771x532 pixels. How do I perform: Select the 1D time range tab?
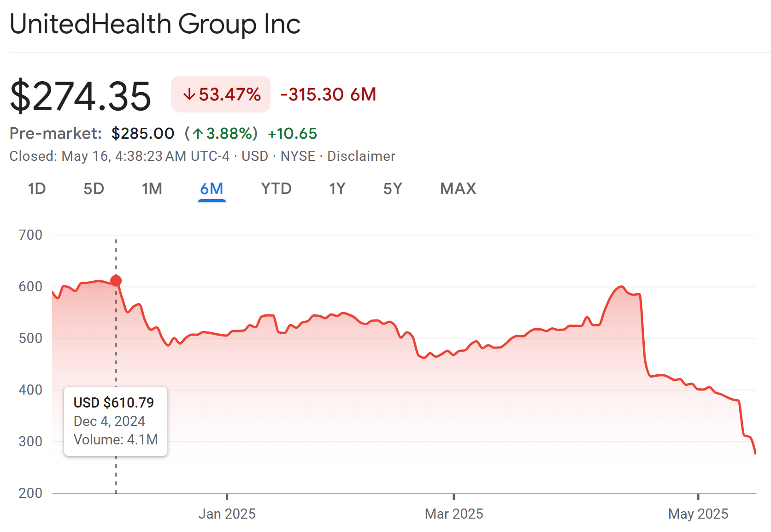tap(37, 189)
